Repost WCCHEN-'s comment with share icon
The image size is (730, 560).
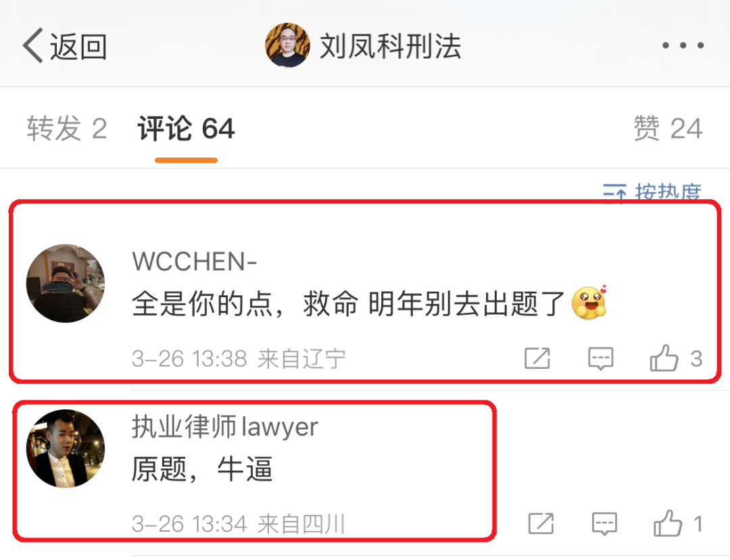pos(537,359)
